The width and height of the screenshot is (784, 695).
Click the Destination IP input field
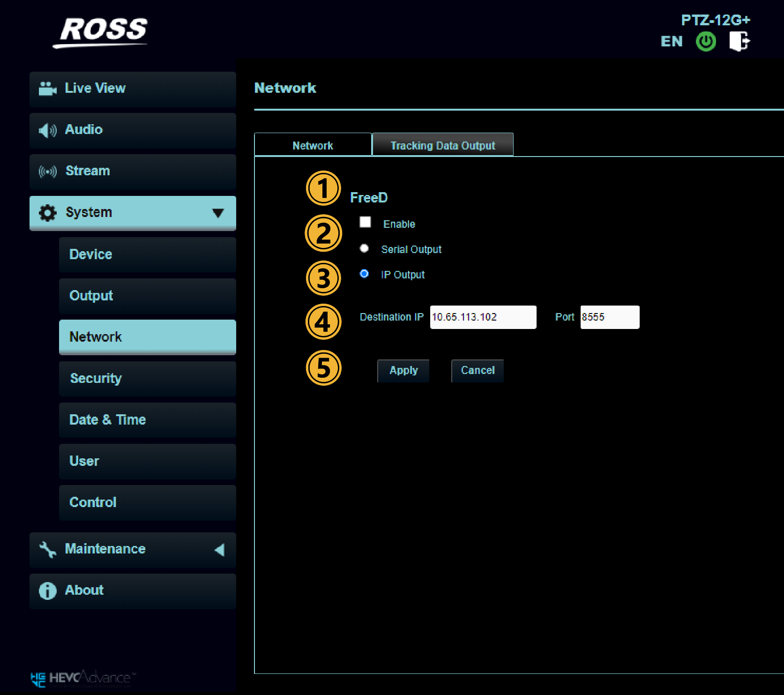pos(483,317)
